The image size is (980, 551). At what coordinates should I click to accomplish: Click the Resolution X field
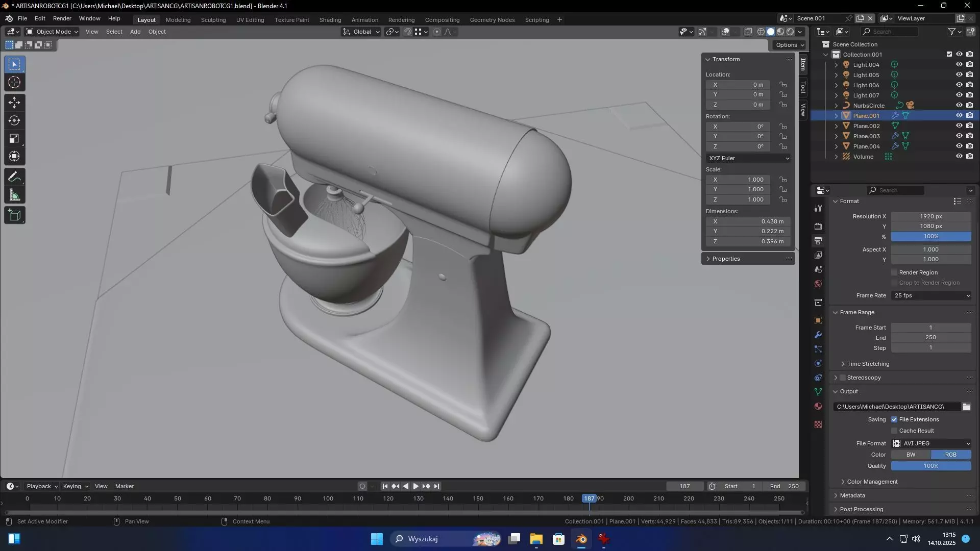pyautogui.click(x=930, y=216)
